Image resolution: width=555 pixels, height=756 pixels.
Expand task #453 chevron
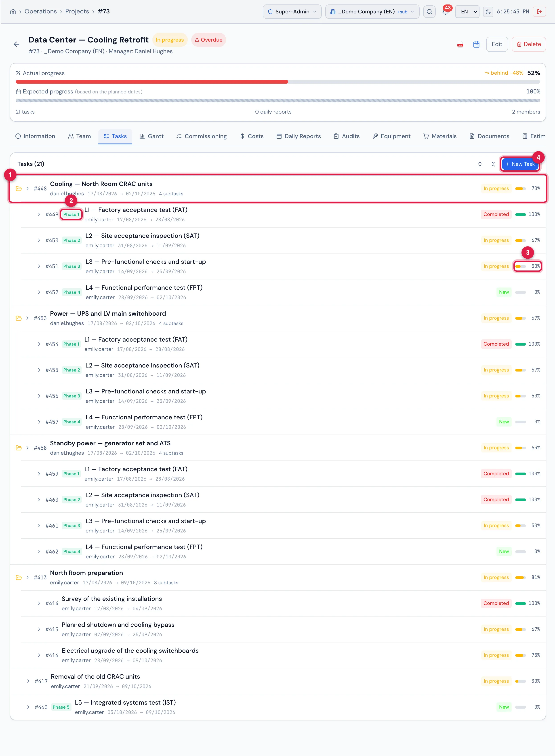tap(27, 318)
